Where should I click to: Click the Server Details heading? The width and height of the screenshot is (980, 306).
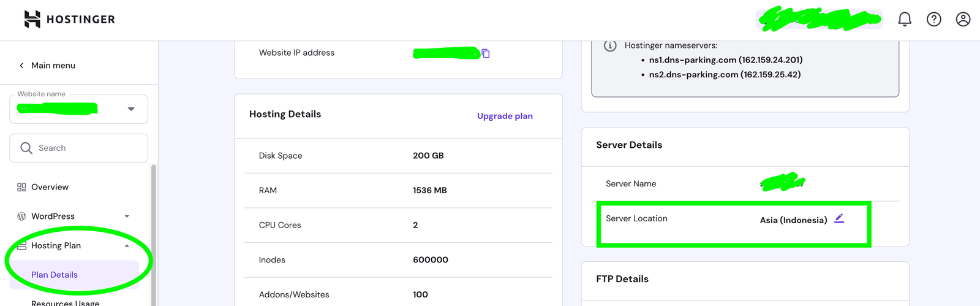pos(629,145)
